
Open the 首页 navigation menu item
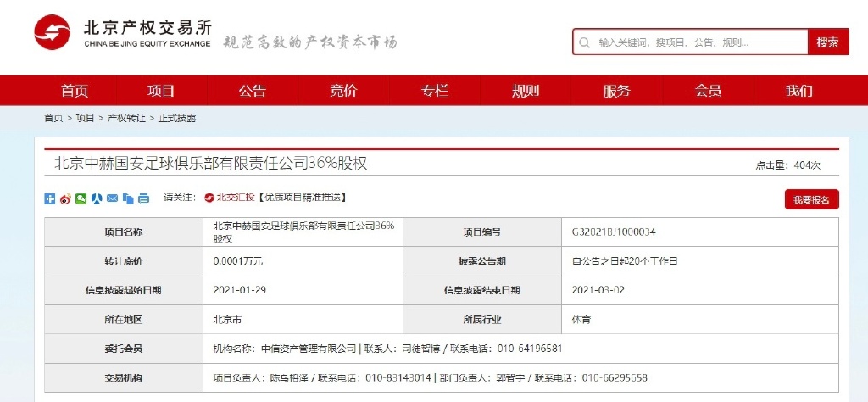pos(75,91)
